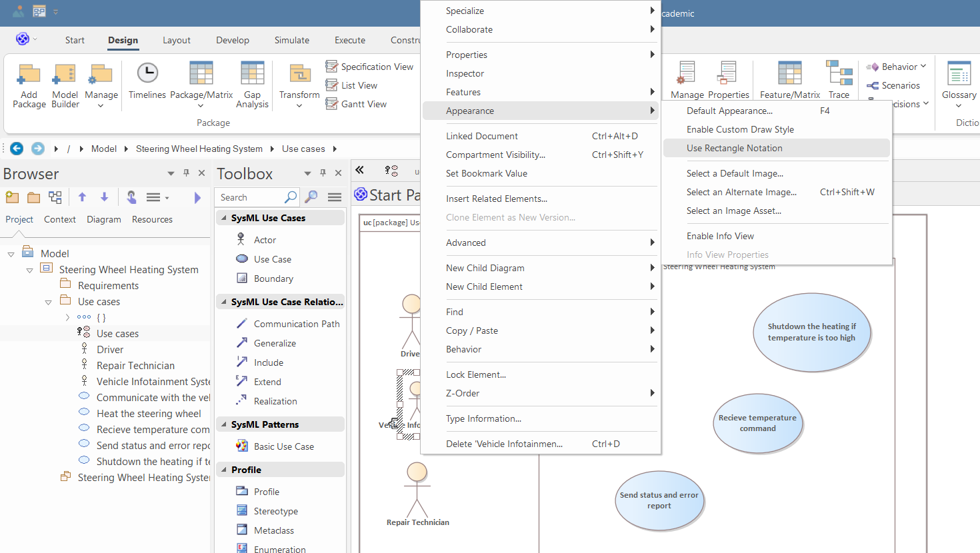Viewport: 980px width, 553px height.
Task: Open Gantt View from the ribbon
Action: 356,104
